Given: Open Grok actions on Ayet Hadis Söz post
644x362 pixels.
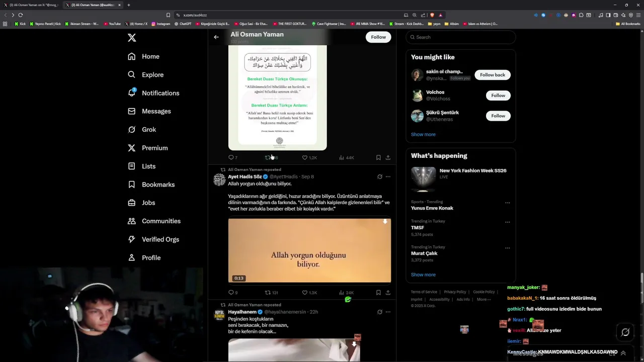Looking at the screenshot, I should pos(379,176).
